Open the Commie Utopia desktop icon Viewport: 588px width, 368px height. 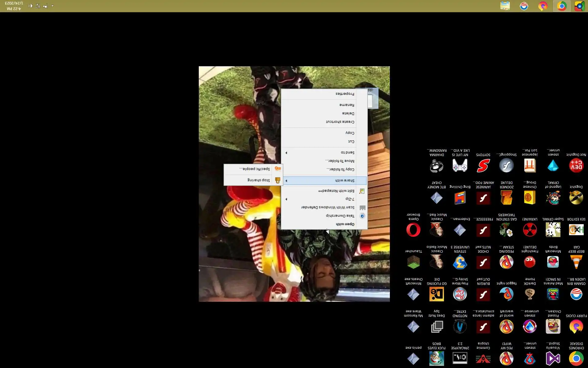tap(483, 358)
